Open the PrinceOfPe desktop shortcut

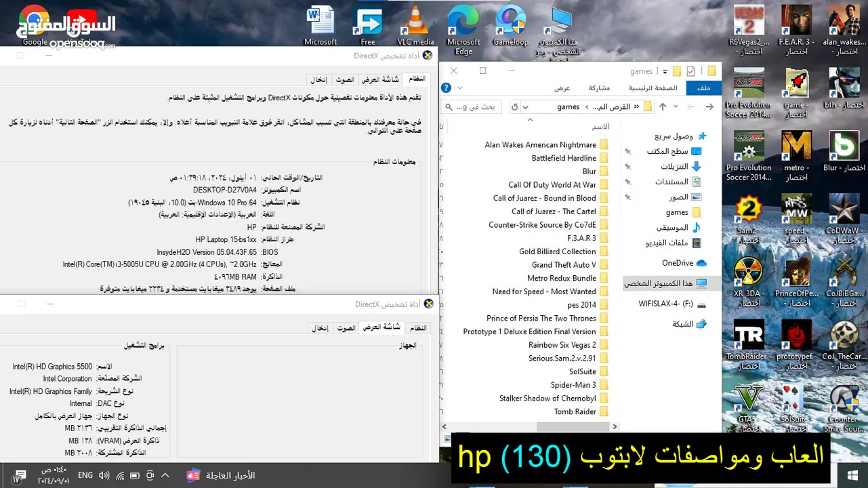click(796, 282)
